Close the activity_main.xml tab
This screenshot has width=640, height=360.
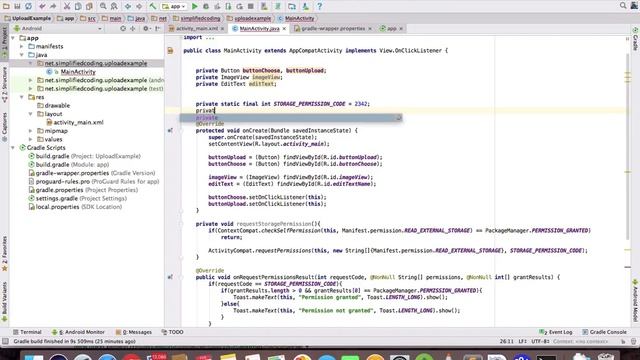(x=222, y=29)
